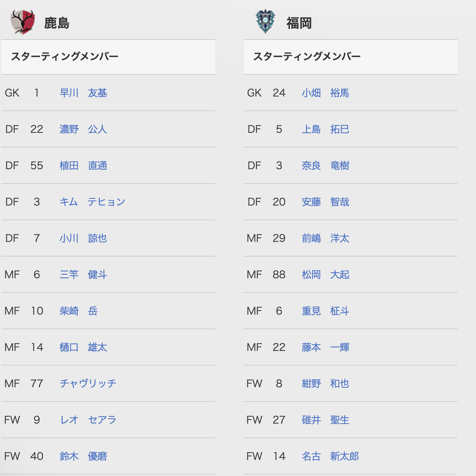Open profile of キム テヒョン
The width and height of the screenshot is (476, 476).
tap(92, 202)
